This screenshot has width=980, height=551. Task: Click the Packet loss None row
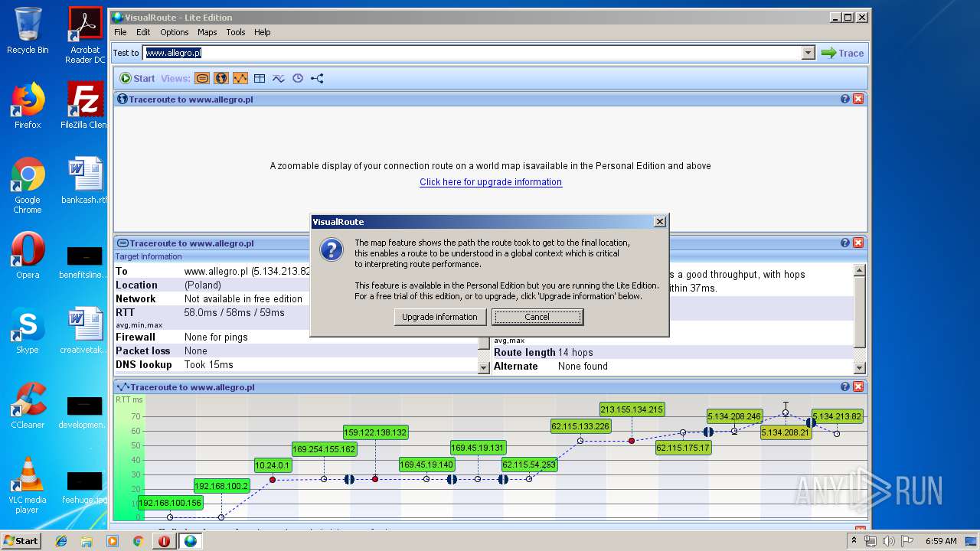(x=296, y=351)
